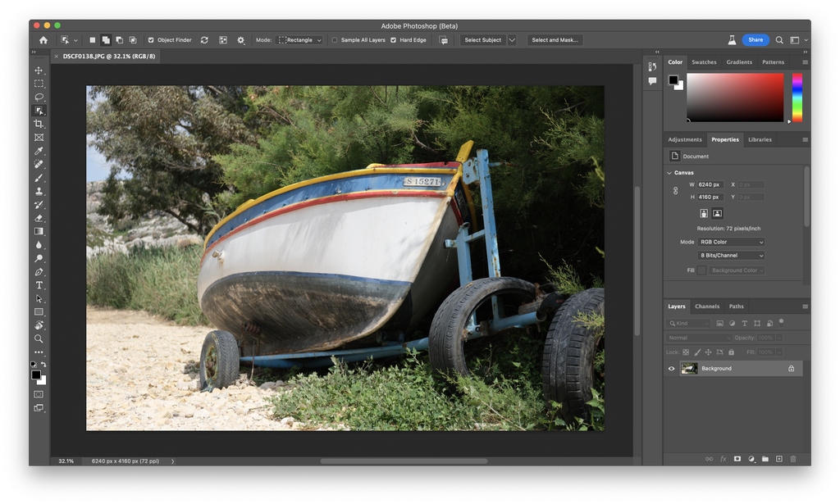
Task: Choose the Zoom tool
Action: [x=39, y=338]
